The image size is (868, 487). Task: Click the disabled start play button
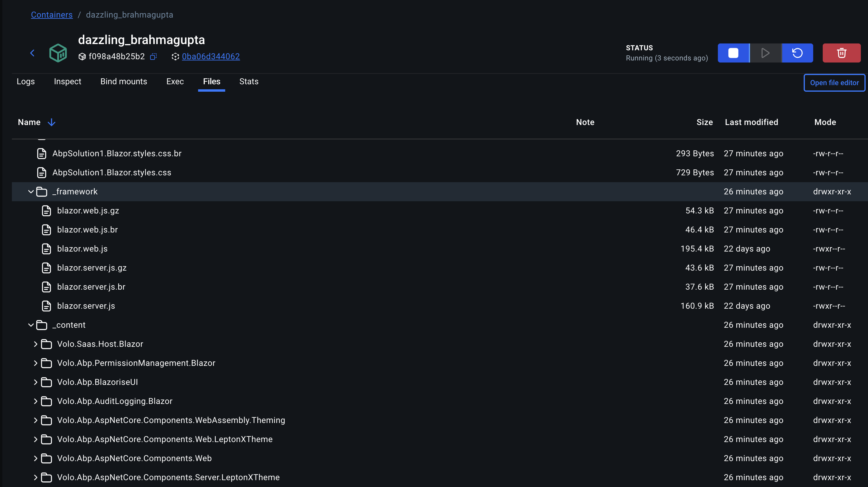tap(765, 53)
